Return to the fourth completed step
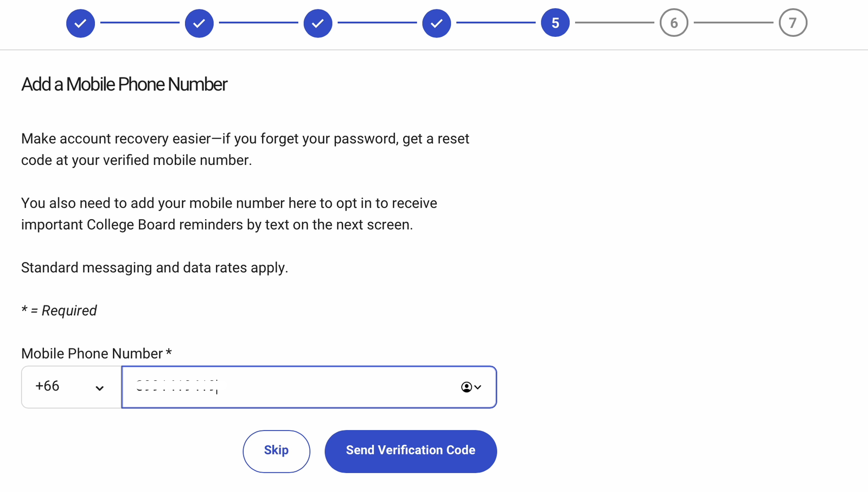Viewport: 868px width, 492px height. (x=437, y=23)
